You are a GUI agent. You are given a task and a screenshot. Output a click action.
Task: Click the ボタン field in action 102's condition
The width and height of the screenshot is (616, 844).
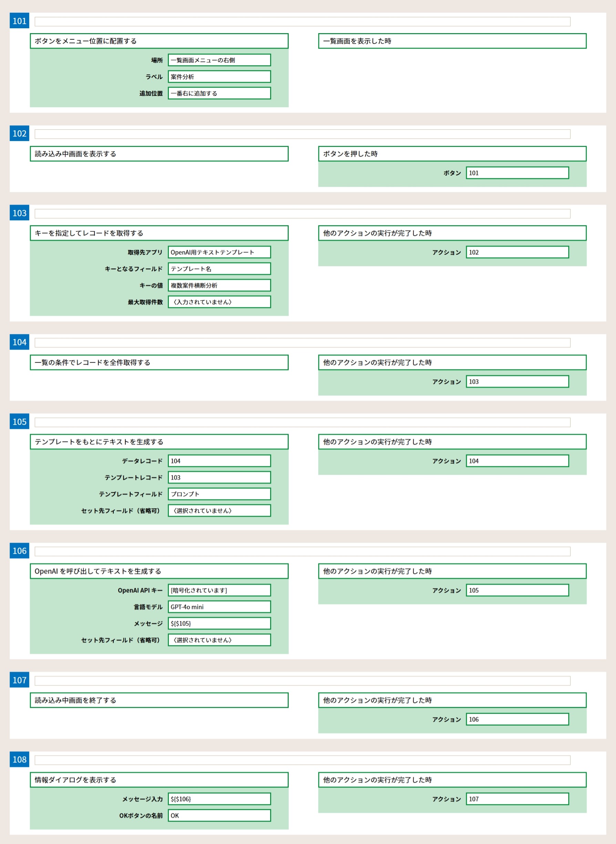tap(517, 173)
